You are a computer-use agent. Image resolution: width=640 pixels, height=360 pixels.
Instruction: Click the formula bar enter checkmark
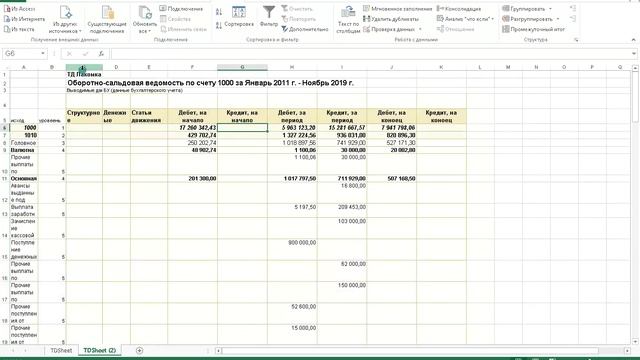85,53
